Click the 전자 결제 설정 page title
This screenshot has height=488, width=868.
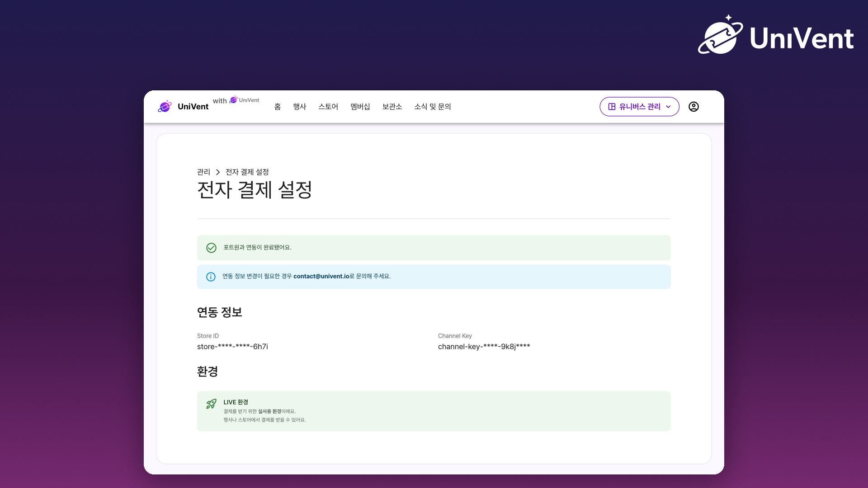(255, 189)
